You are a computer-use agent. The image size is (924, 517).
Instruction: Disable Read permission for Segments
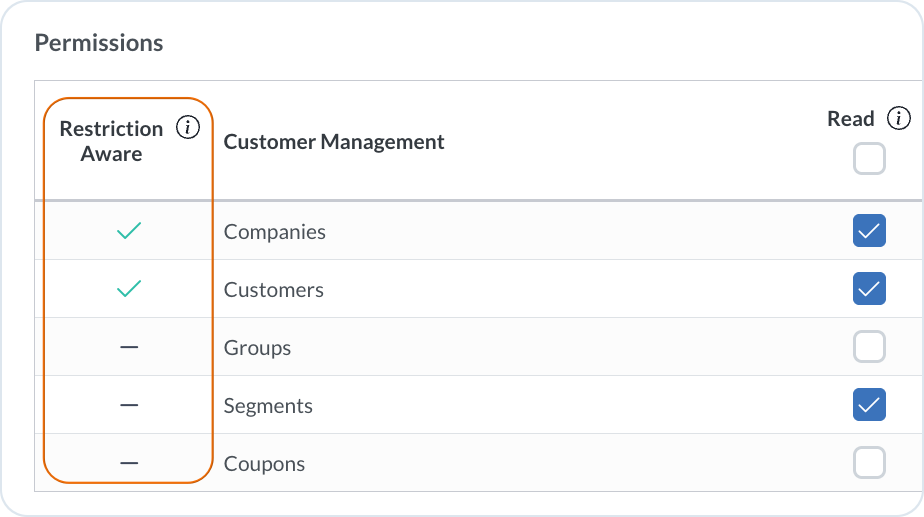[869, 406]
